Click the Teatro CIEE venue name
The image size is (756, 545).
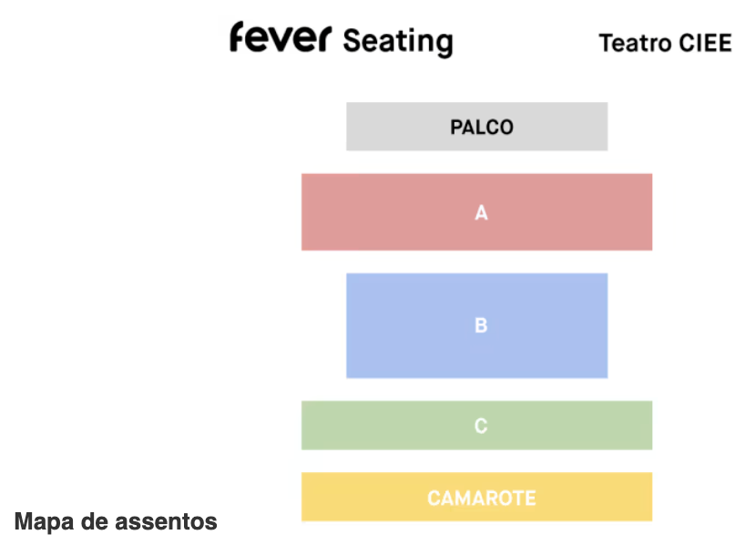pos(665,43)
